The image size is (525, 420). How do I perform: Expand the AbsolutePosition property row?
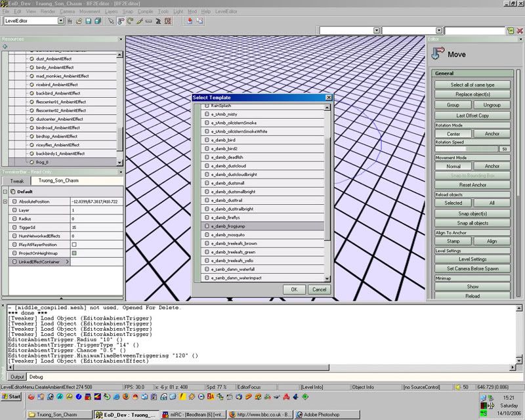(5, 201)
